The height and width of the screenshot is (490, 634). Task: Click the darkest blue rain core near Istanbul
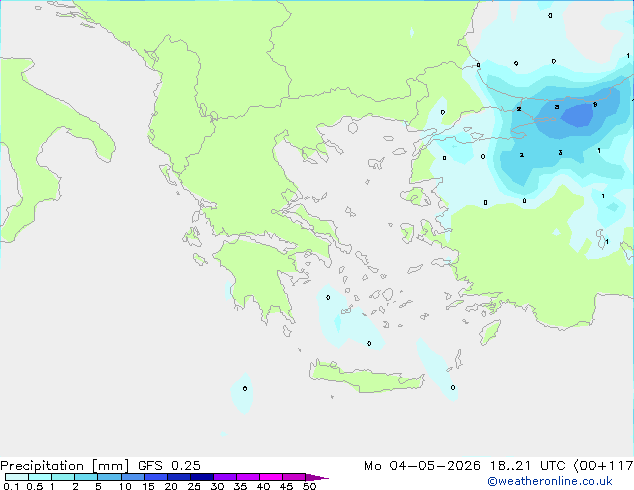click(577, 115)
